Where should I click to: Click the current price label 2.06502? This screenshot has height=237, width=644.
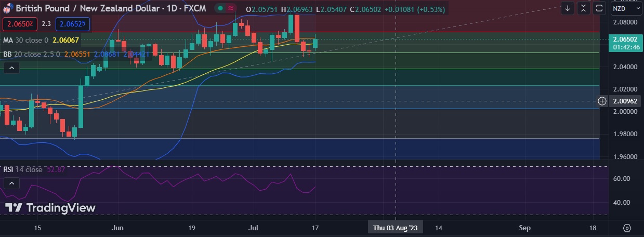pyautogui.click(x=625, y=39)
